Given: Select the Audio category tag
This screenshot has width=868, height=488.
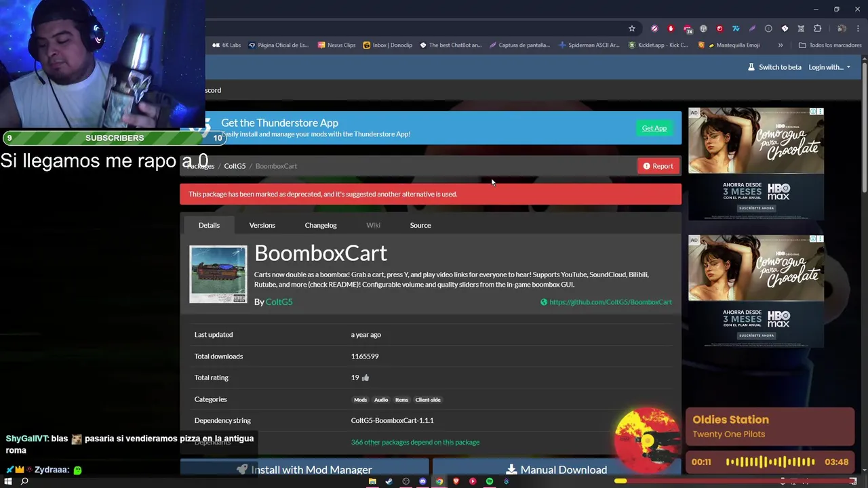Looking at the screenshot, I should [x=381, y=400].
